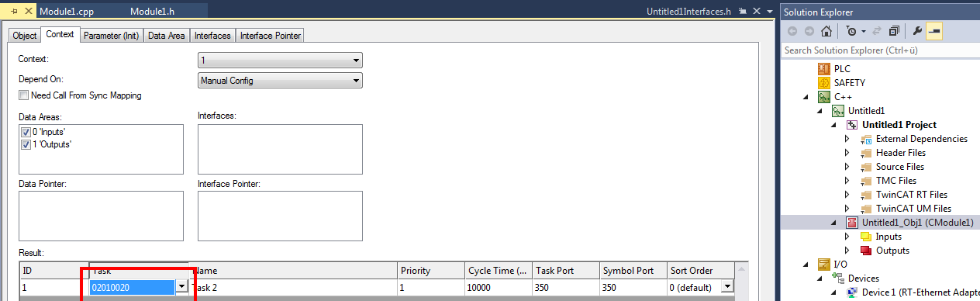Expand the External Dependencies node

(847, 139)
